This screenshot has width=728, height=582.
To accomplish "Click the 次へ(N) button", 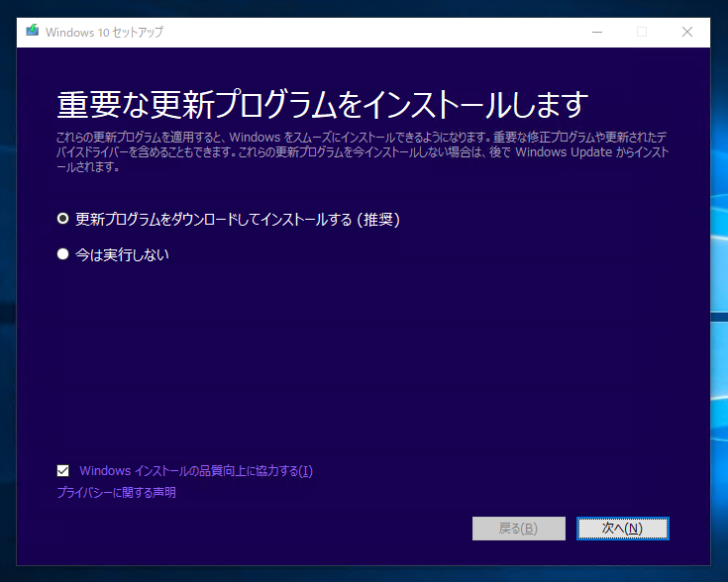I will click(x=622, y=529).
